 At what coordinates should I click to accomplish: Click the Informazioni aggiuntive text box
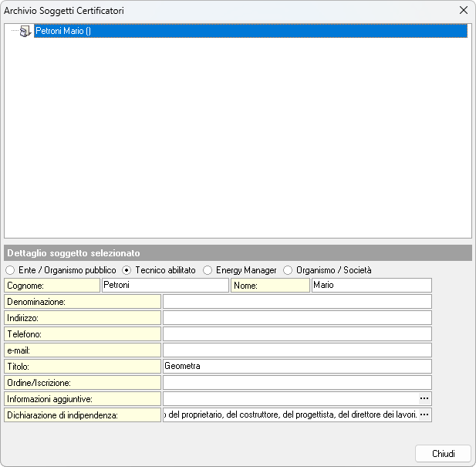(289, 399)
